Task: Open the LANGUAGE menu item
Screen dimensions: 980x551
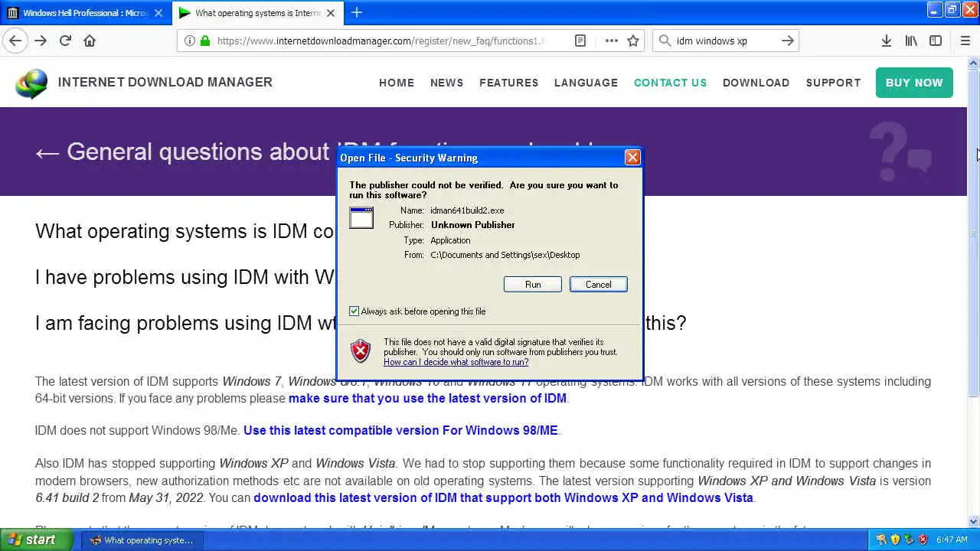Action: coord(586,83)
